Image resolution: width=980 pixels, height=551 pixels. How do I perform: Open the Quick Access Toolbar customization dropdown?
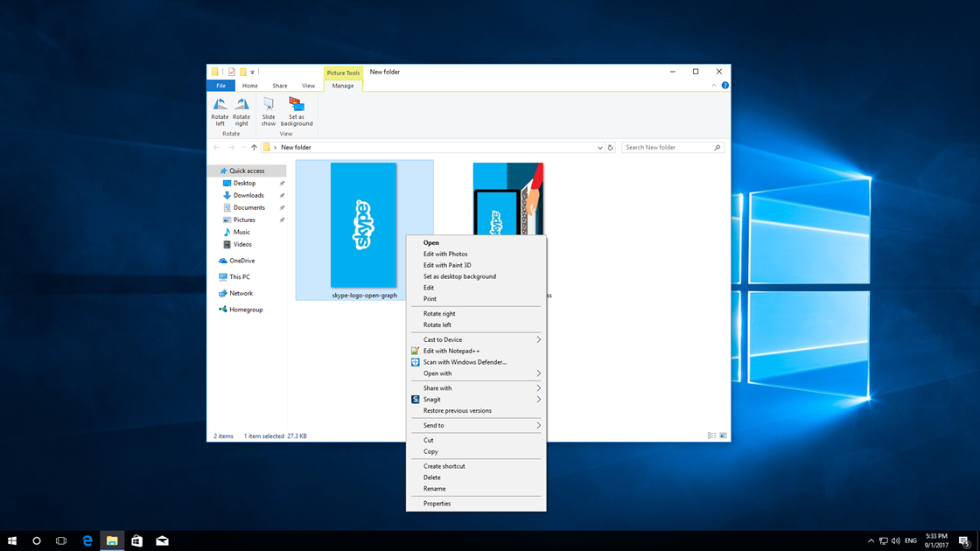pyautogui.click(x=250, y=72)
